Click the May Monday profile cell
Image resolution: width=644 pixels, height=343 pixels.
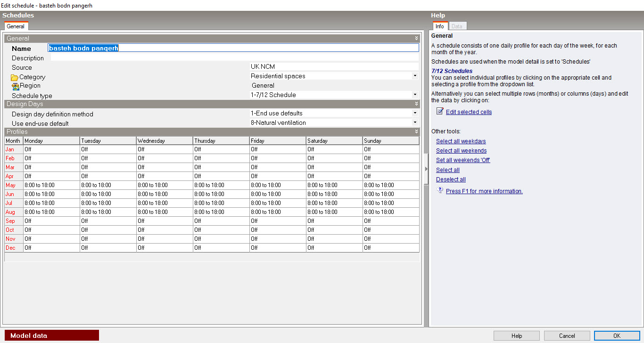[51, 185]
